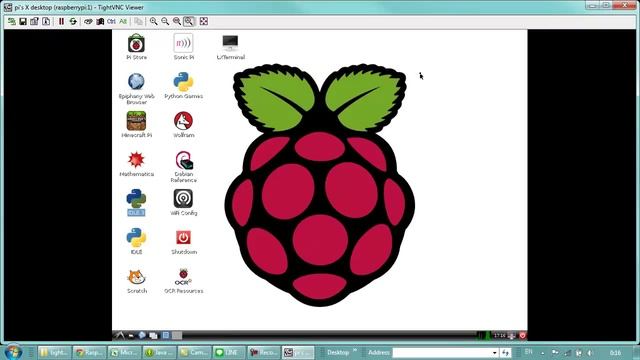Switch to the Cam... taskbar window
640x360 pixels.
[x=194, y=352]
